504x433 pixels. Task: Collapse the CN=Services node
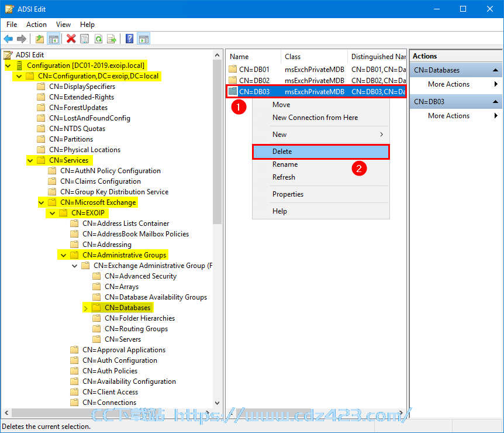point(30,160)
